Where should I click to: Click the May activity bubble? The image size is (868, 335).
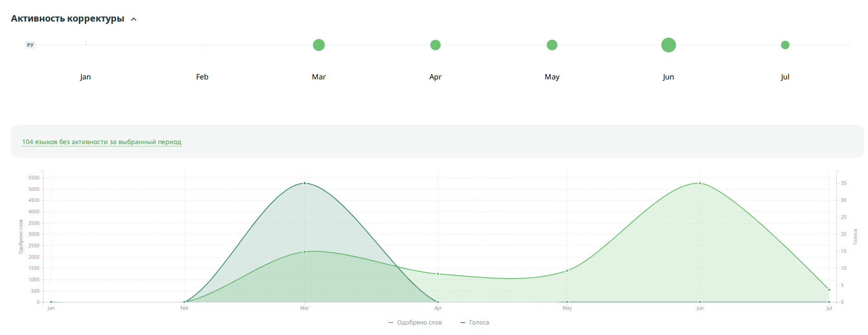(x=552, y=45)
